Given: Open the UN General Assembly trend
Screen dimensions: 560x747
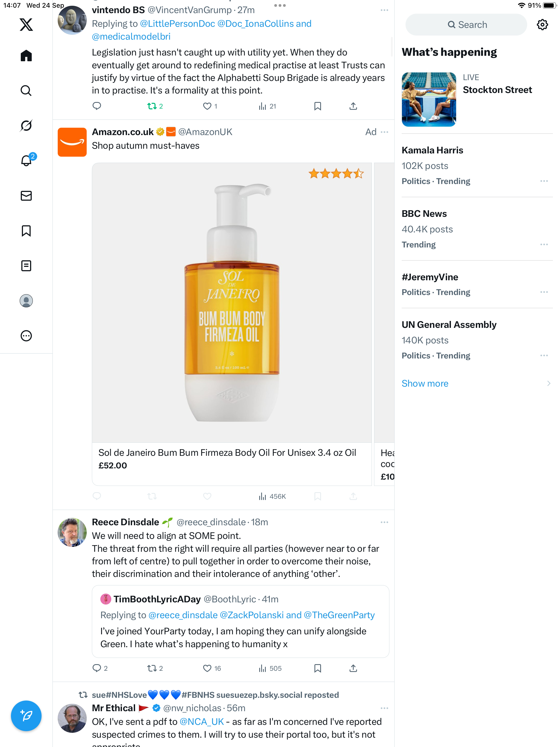Looking at the screenshot, I should coord(449,325).
